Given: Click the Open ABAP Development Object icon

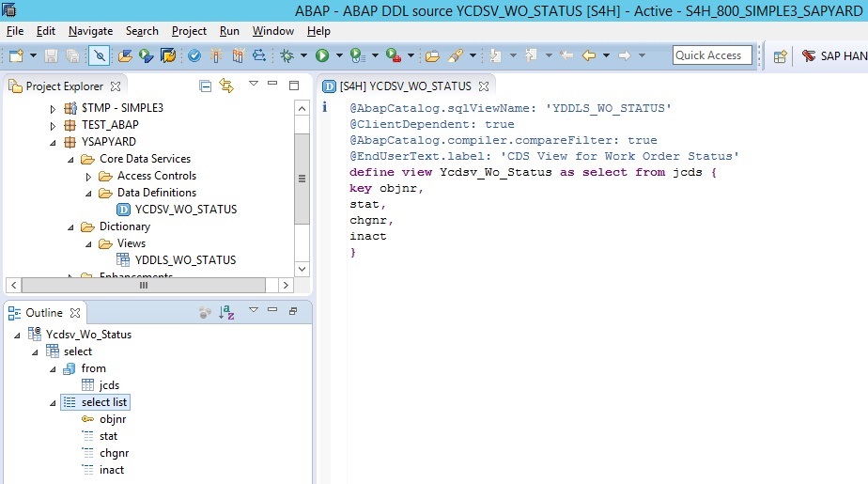Looking at the screenshot, I should (x=125, y=55).
